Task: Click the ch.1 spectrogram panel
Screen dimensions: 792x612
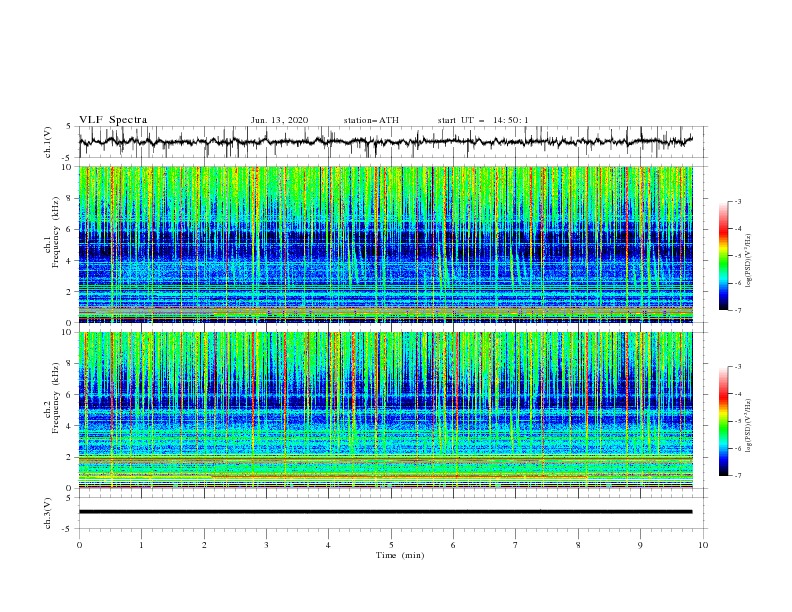Action: (x=385, y=244)
